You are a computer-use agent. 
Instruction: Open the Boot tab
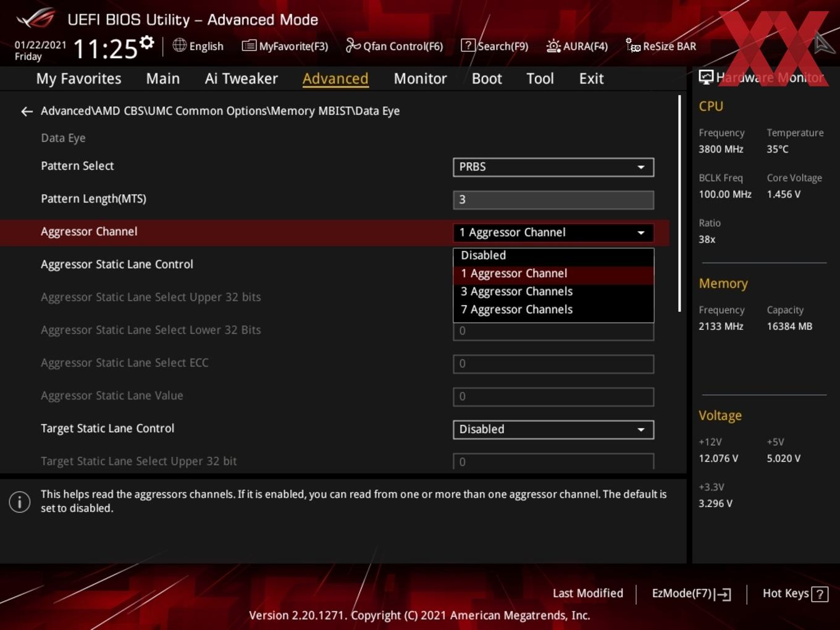[487, 78]
